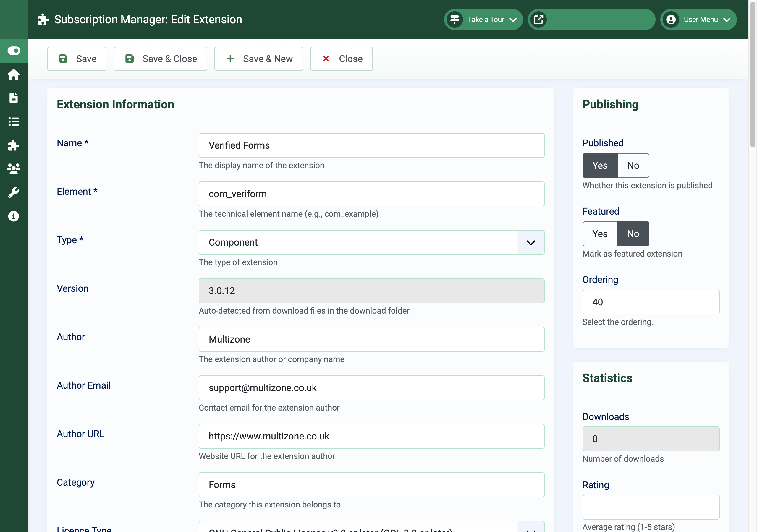
Task: Click the Save & New button
Action: tap(258, 59)
